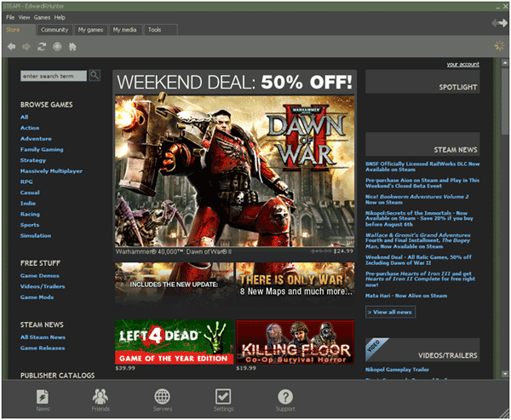511x420 pixels.
Task: Open Wallace & Gromit's Grand Adventures news
Action: [418, 240]
